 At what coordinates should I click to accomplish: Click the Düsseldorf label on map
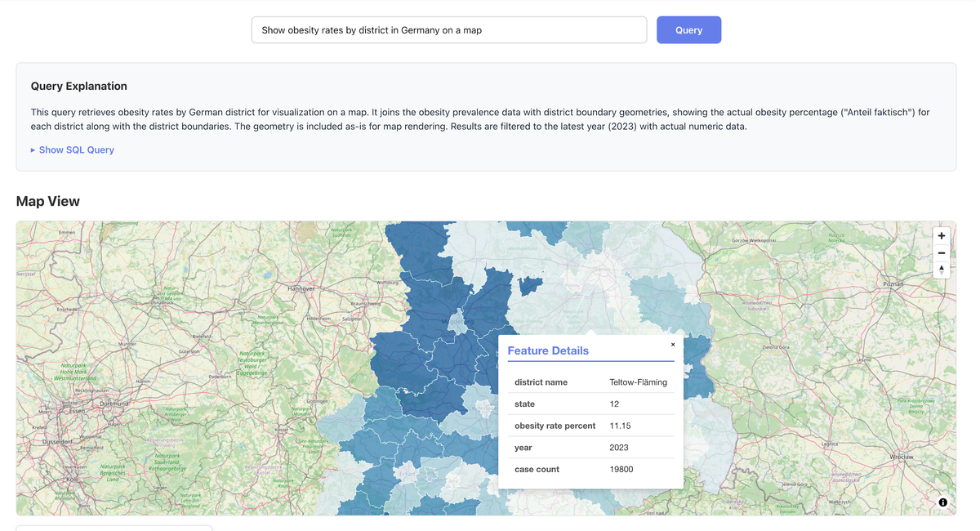[x=51, y=442]
